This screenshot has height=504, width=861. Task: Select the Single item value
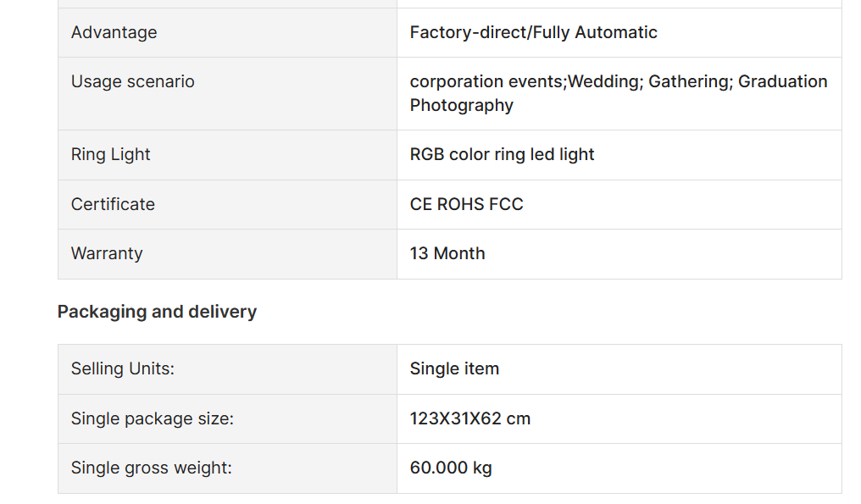point(454,368)
